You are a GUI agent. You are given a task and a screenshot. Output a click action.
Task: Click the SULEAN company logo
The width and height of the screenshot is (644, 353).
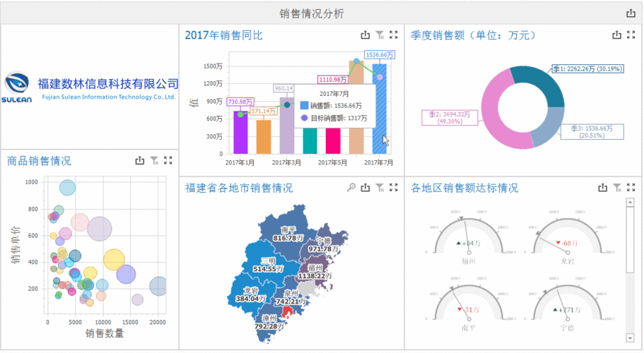click(17, 88)
